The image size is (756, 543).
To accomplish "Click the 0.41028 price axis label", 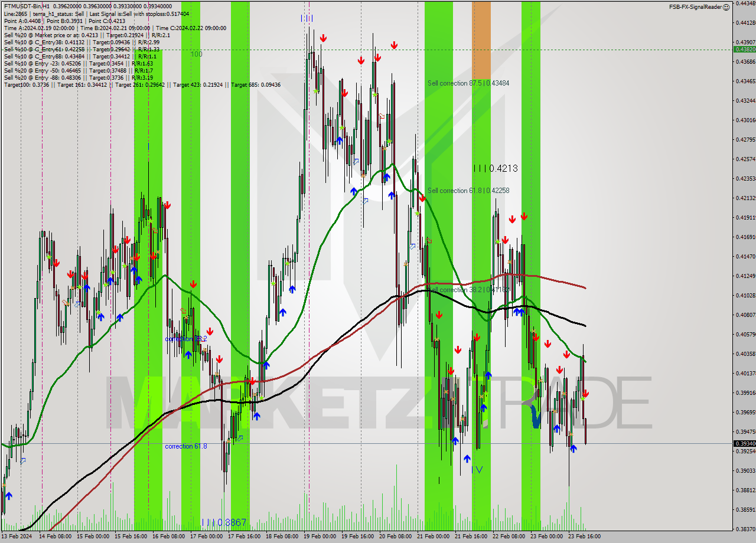I will [x=745, y=296].
